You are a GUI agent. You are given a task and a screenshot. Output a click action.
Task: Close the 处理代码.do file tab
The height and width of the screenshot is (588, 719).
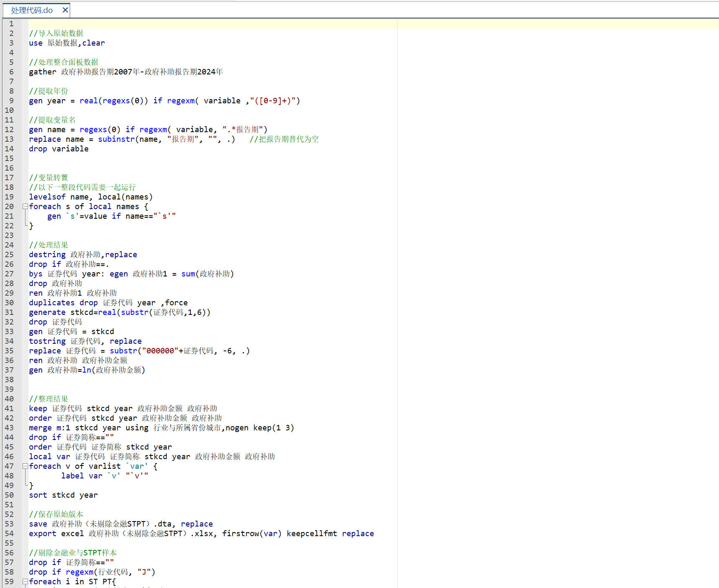[x=65, y=10]
